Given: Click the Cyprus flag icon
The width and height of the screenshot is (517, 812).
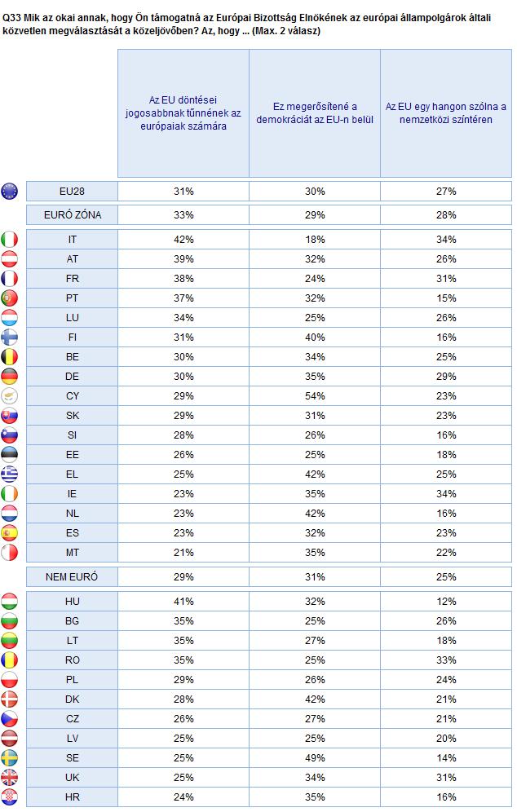Looking at the screenshot, I should [x=9, y=396].
